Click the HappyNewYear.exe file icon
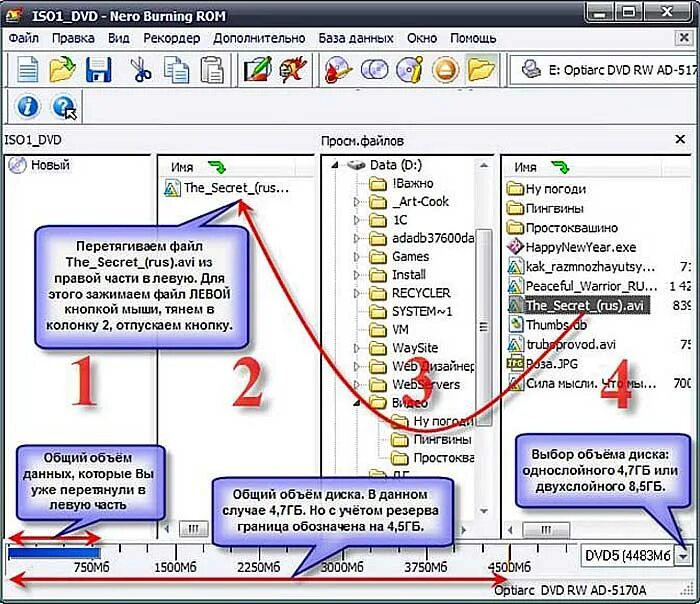The image size is (700, 604). pyautogui.click(x=515, y=247)
